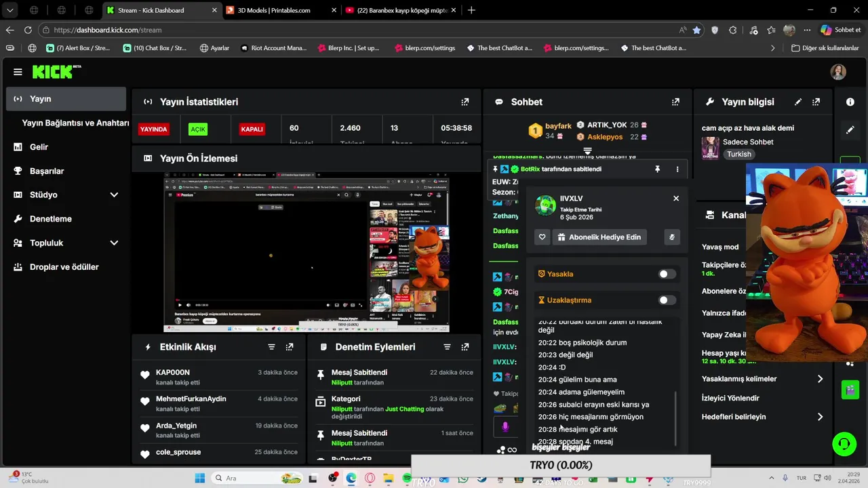This screenshot has height=488, width=868.
Task: Unpin the BotRix pinned message
Action: click(x=657, y=169)
